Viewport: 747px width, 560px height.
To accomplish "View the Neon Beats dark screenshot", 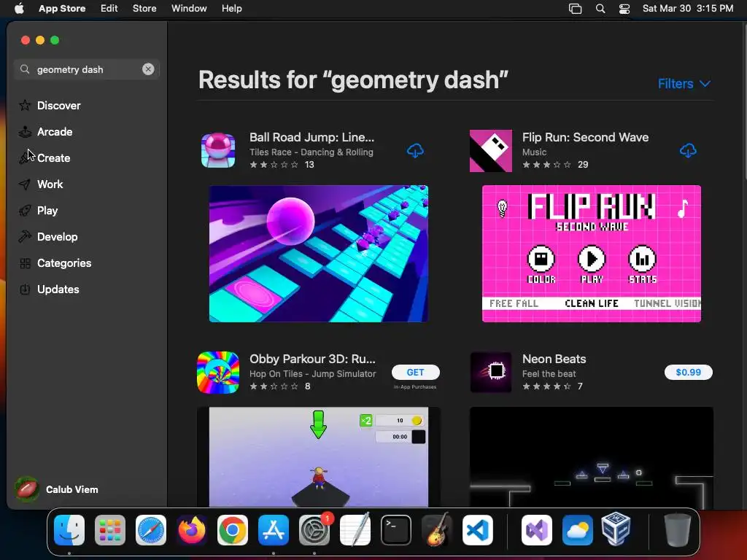I will tap(591, 457).
